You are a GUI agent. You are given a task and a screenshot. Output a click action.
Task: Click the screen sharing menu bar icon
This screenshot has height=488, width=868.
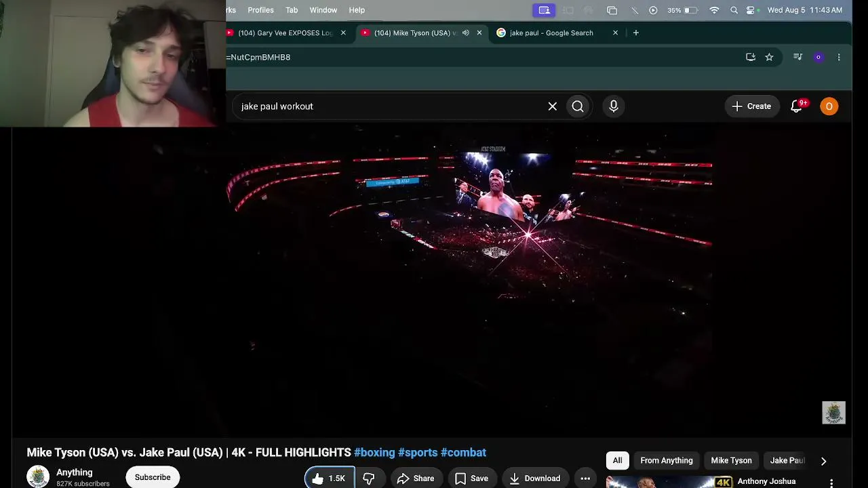tap(544, 10)
